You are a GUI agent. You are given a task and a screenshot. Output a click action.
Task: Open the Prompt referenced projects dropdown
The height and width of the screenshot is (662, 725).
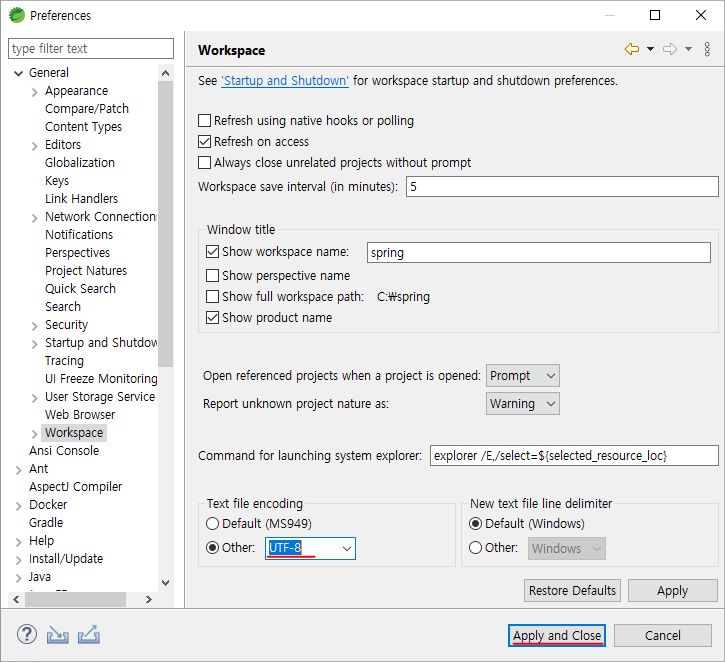[x=522, y=375]
